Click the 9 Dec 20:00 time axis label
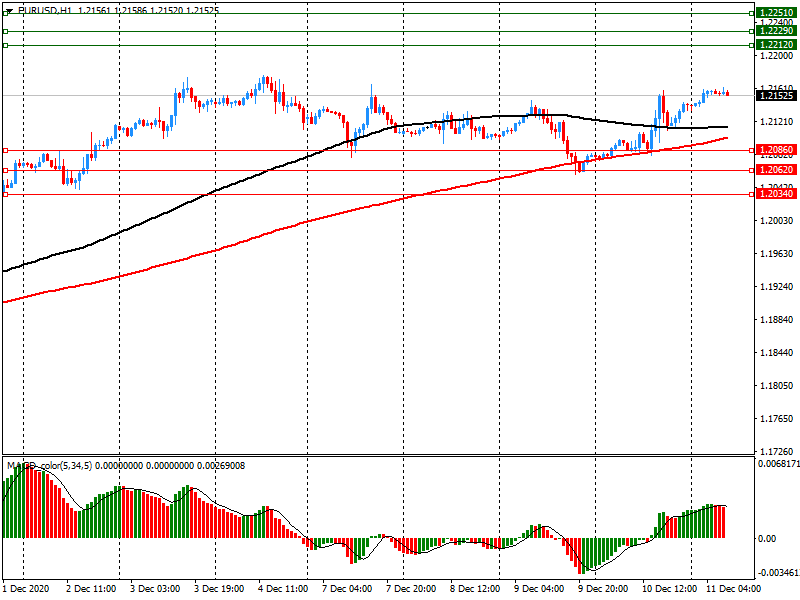Viewport: 800px width, 600px height. coord(603,589)
